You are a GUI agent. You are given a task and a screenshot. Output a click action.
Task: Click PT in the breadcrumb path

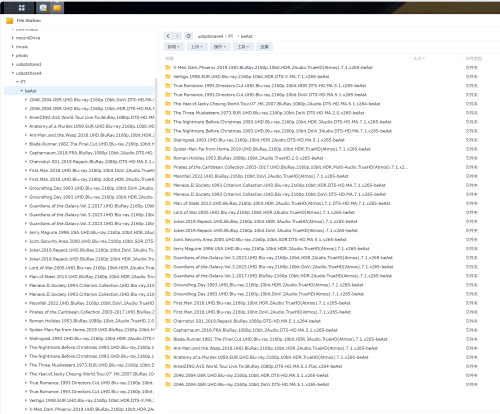(x=231, y=36)
